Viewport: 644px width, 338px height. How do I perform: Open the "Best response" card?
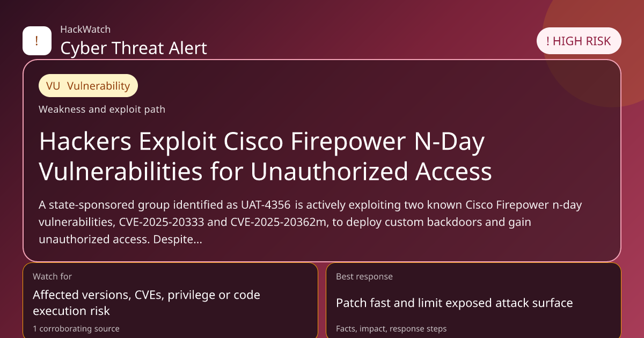pyautogui.click(x=473, y=300)
